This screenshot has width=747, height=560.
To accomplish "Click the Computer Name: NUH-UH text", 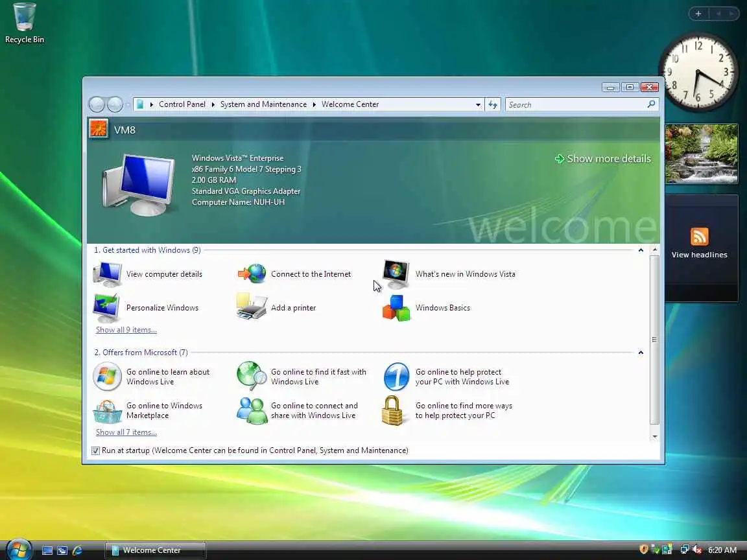I will tap(238, 202).
